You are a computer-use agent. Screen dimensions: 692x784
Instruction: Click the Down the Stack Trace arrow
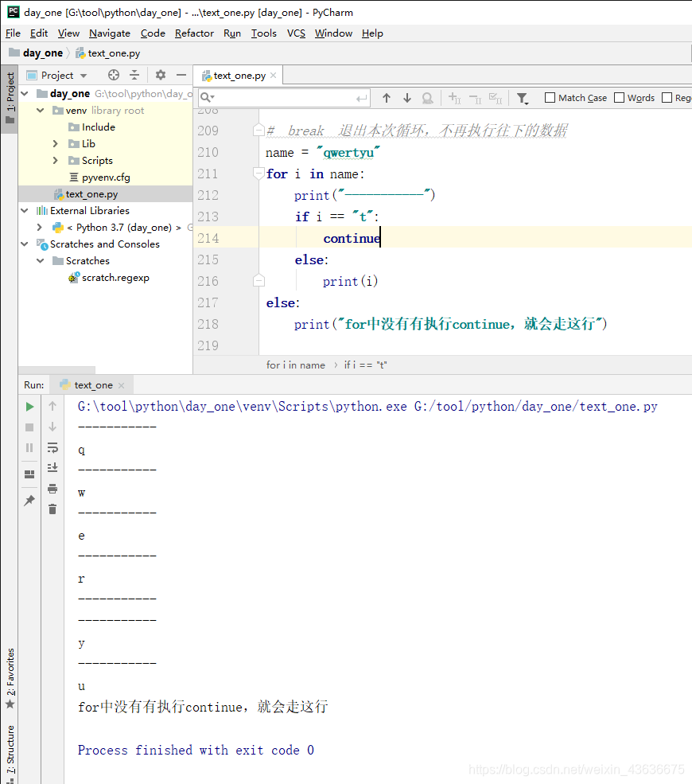[x=52, y=427]
